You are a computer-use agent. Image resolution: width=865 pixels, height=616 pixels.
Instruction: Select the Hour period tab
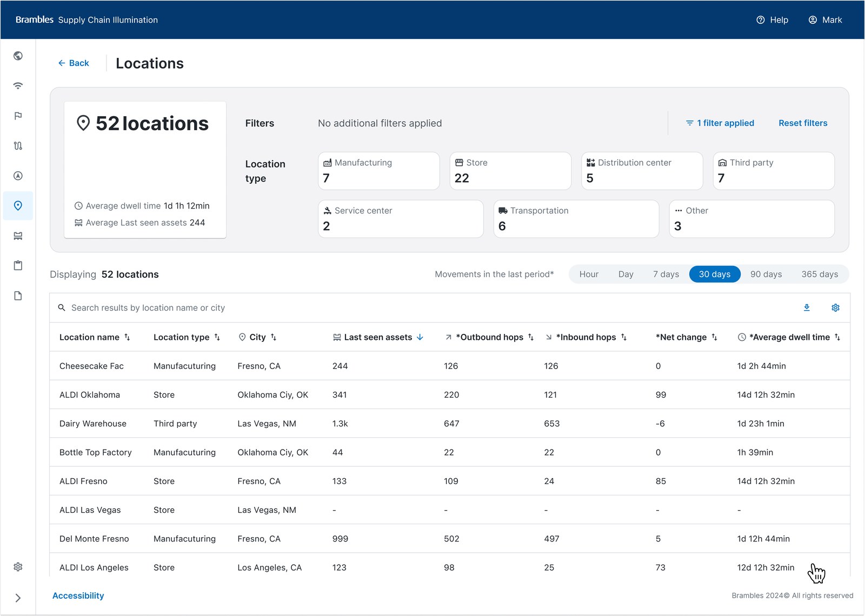pos(589,274)
